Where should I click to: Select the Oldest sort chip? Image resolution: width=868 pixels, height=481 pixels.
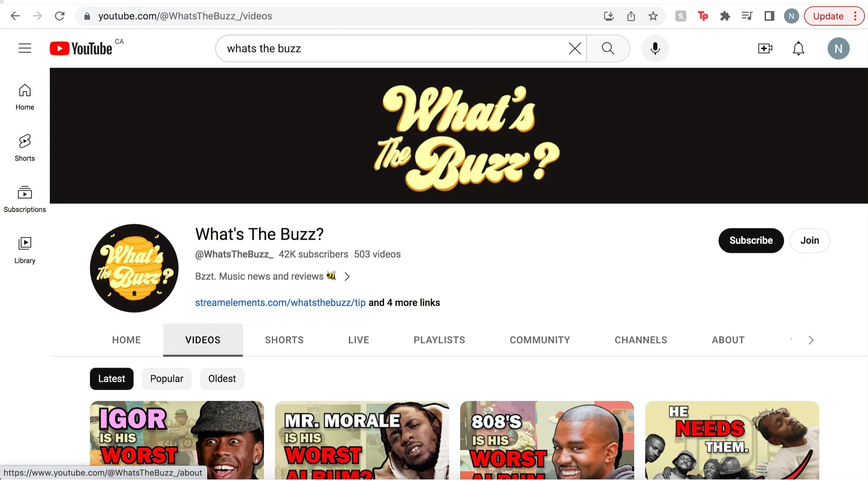pos(222,378)
